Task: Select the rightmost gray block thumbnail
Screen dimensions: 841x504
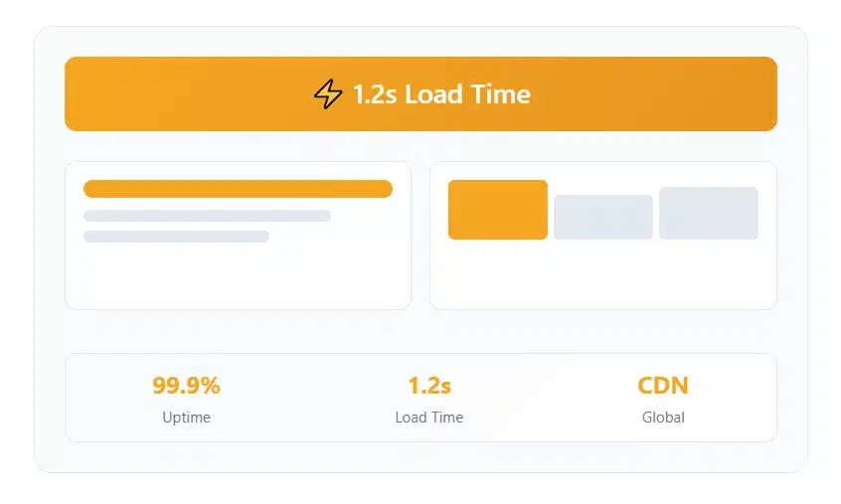Action: click(709, 213)
